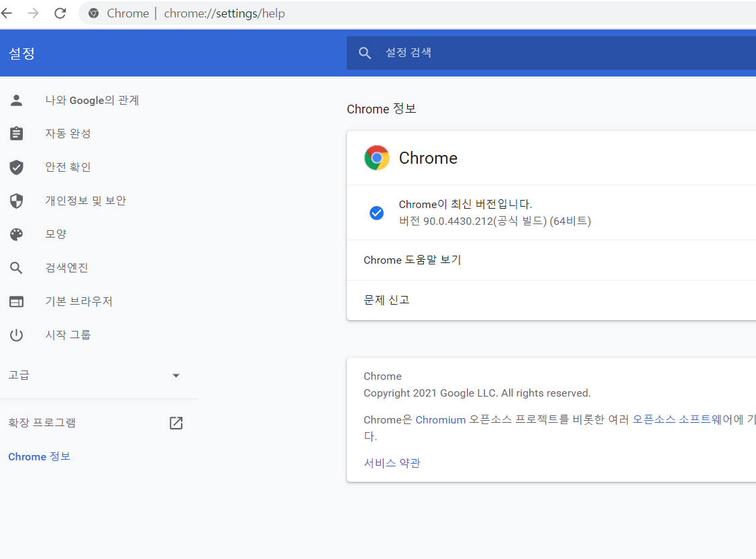The image size is (756, 559).
Task: Open the 서비스 약관 link
Action: [392, 463]
